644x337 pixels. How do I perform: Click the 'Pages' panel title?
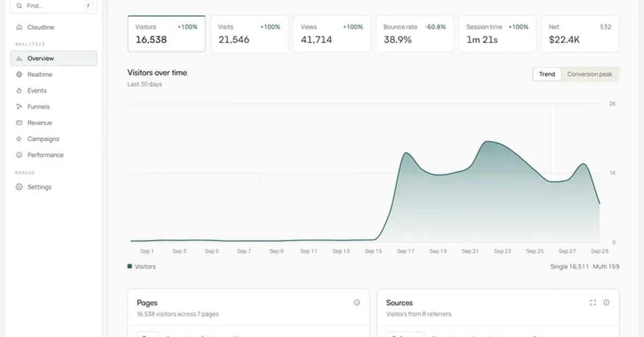point(147,303)
